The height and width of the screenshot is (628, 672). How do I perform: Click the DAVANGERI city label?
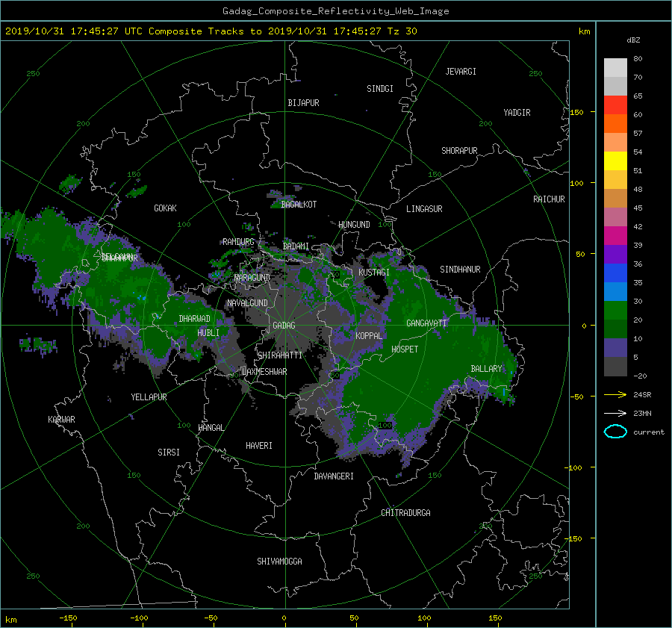(334, 476)
